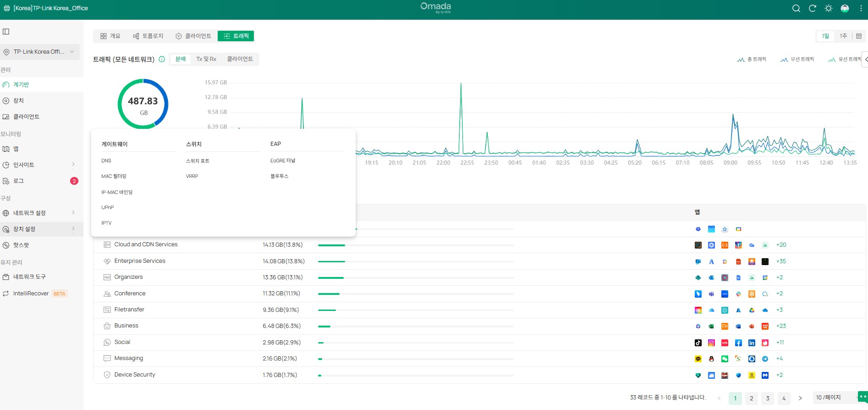868x410 pixels.
Task: Open the three-dot more options menu
Action: click(861, 8)
